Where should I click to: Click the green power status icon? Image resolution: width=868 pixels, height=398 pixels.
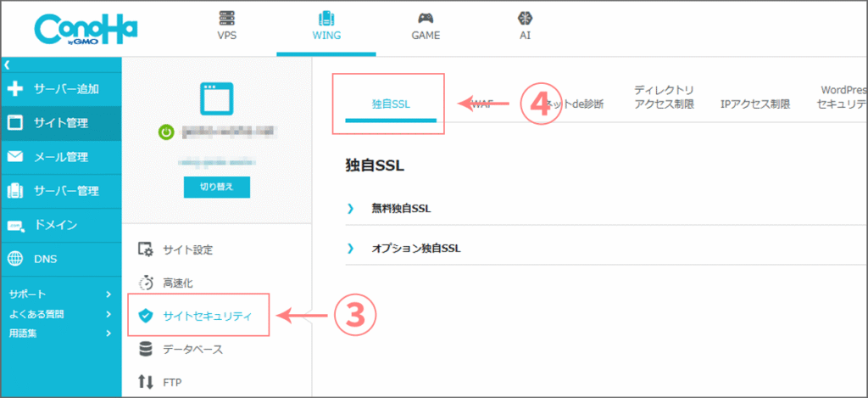point(166,132)
